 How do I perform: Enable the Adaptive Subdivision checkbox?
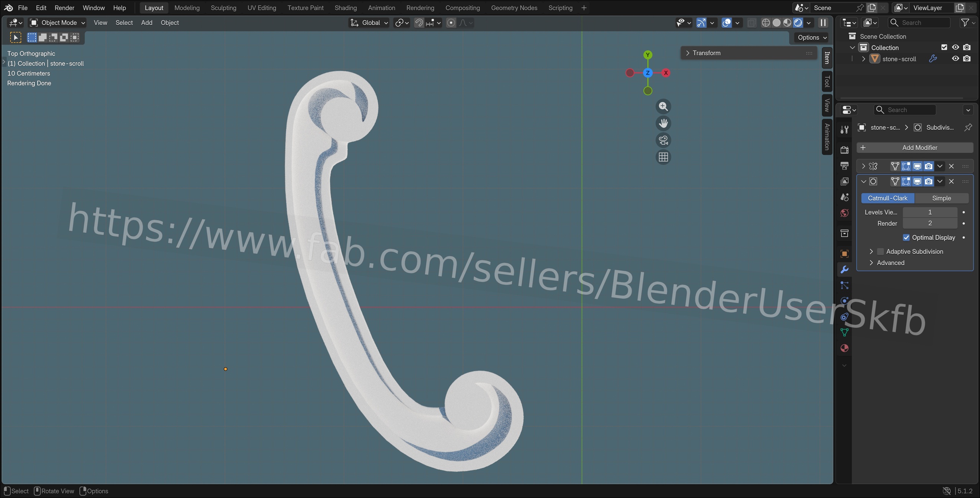click(880, 252)
